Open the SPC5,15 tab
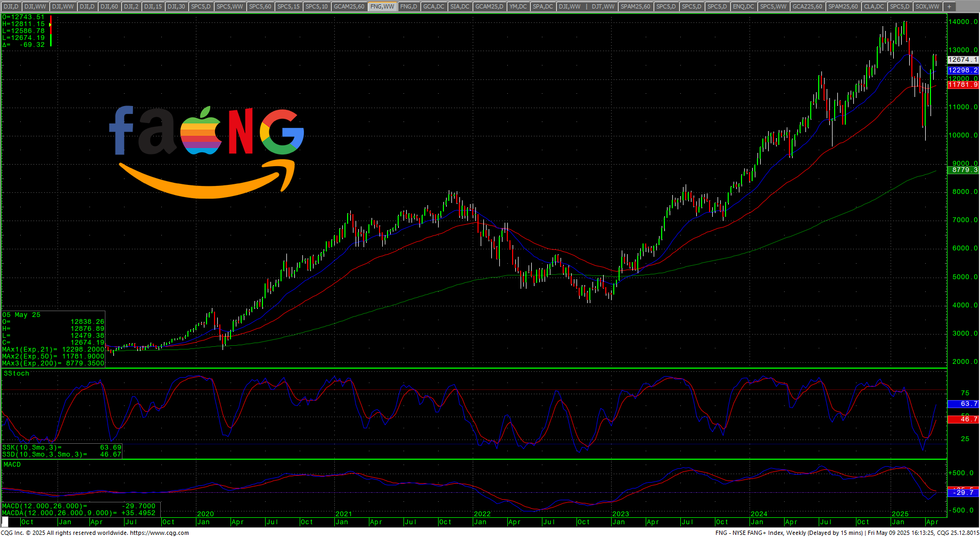980x537 pixels. (289, 6)
